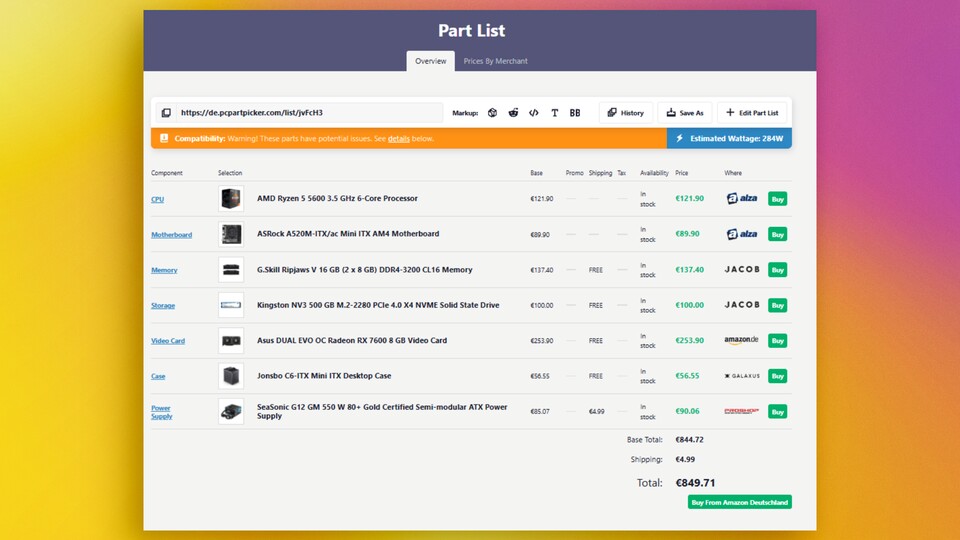Screen dimensions: 960x540
Task: Click the copy link icon beside URL
Action: (x=166, y=113)
